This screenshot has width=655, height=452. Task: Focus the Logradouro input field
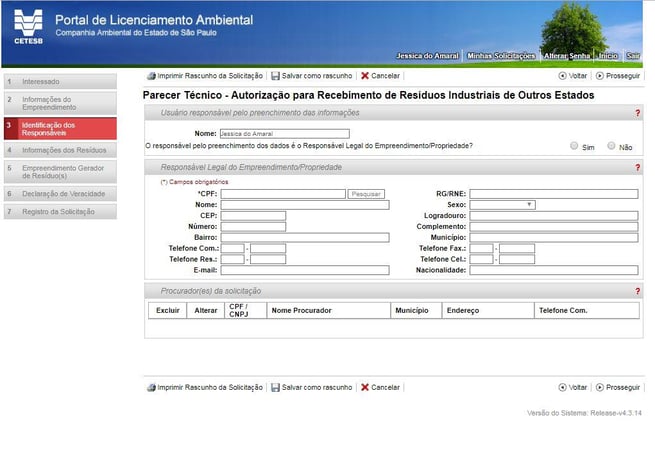point(553,216)
